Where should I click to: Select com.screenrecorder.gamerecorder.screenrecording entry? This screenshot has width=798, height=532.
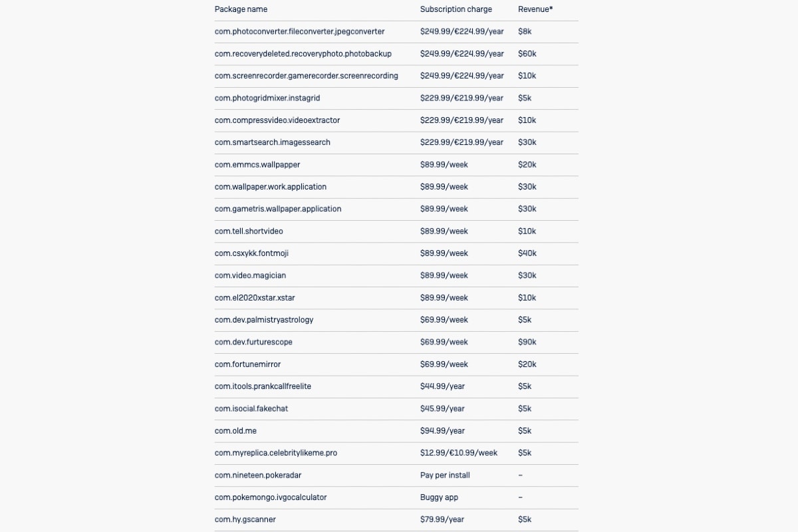click(306, 76)
